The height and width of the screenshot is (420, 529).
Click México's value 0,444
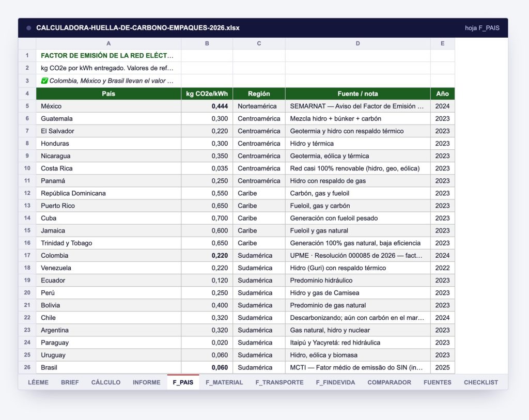tap(207, 106)
